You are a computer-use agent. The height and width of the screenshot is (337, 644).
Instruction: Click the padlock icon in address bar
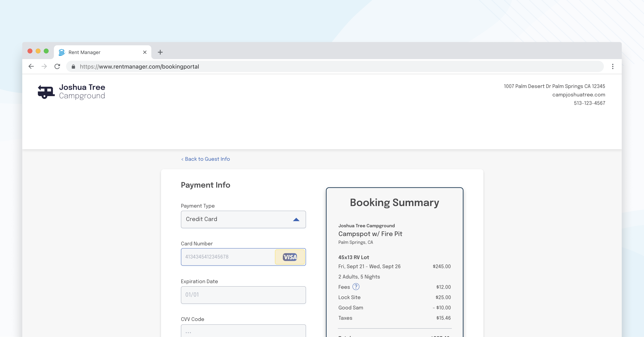click(73, 67)
